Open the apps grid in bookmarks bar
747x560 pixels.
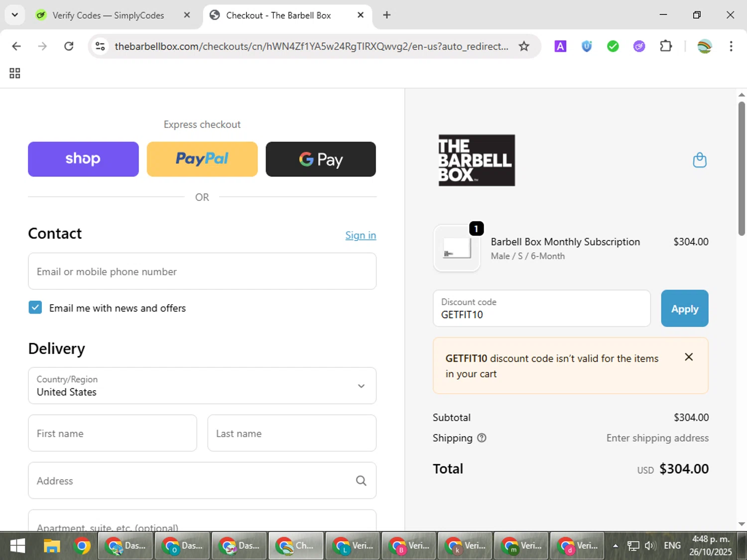point(15,73)
